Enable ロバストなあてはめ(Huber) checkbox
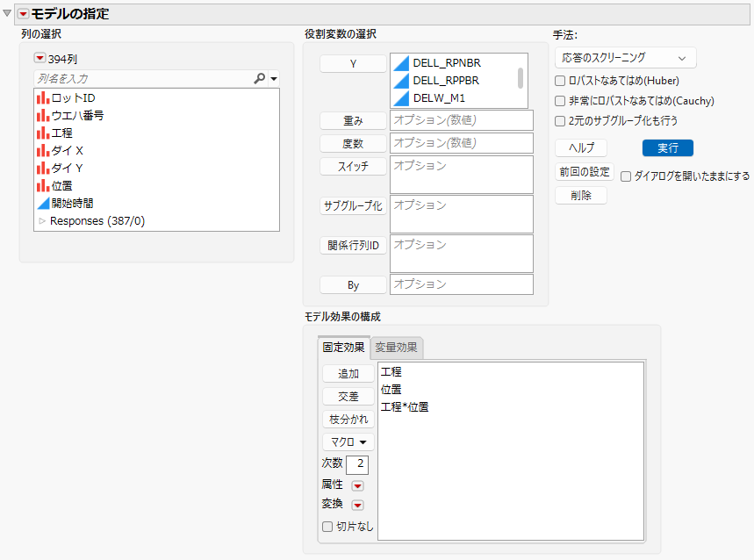754x560 pixels. [560, 81]
